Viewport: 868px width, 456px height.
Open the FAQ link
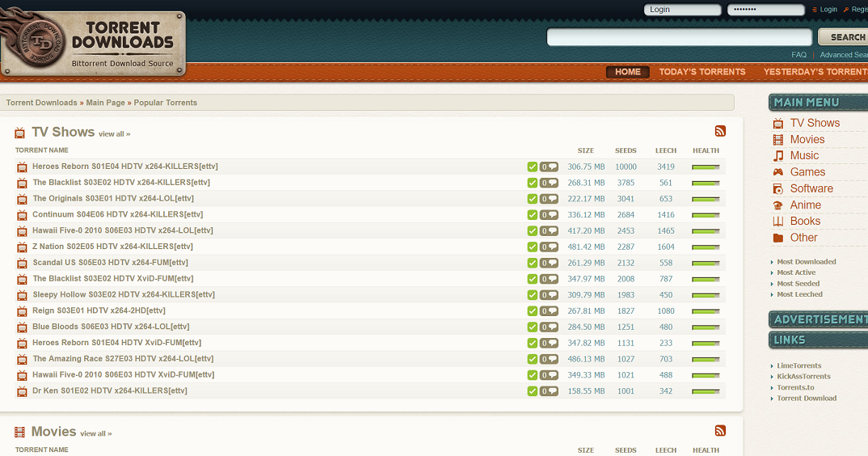pyautogui.click(x=798, y=55)
